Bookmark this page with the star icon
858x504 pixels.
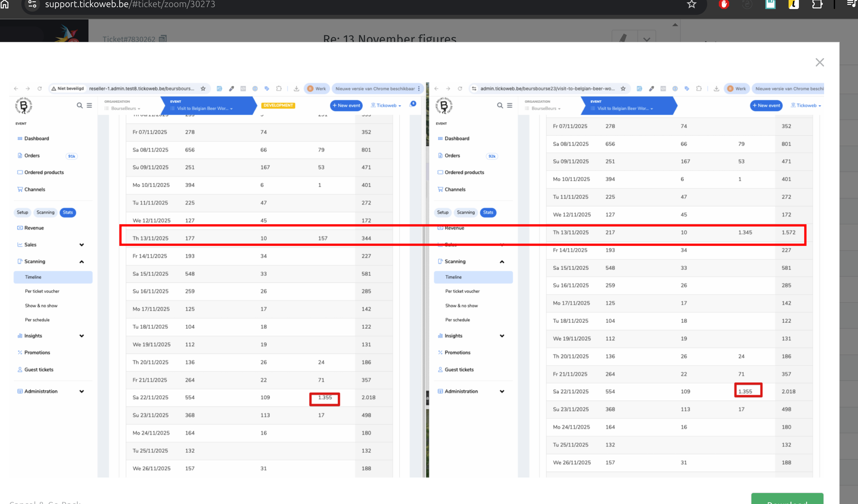click(x=691, y=4)
